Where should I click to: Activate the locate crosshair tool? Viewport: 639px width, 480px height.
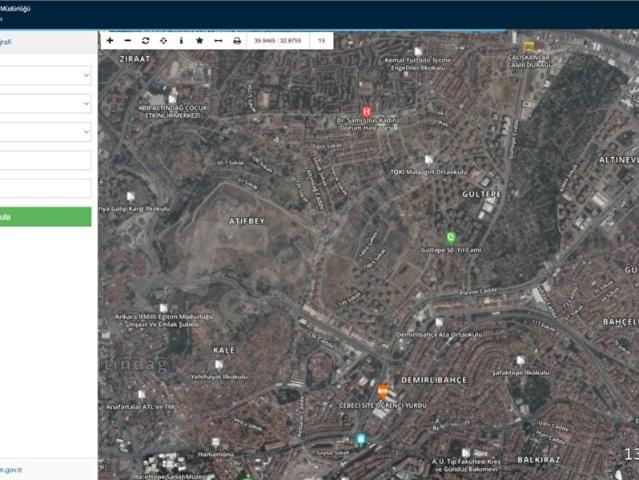point(163,41)
